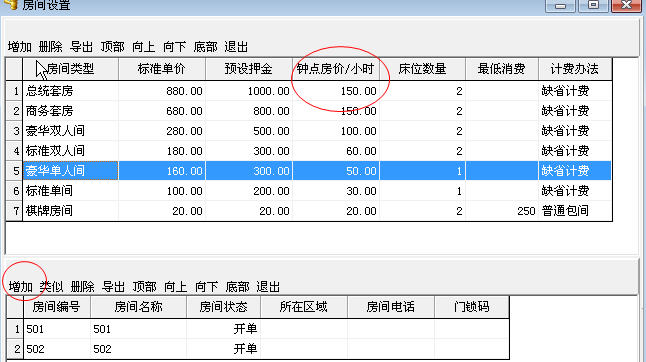Screen dimensions: 646x362
Task: Click the 1000.00 deposit cell
Action: tap(248, 91)
